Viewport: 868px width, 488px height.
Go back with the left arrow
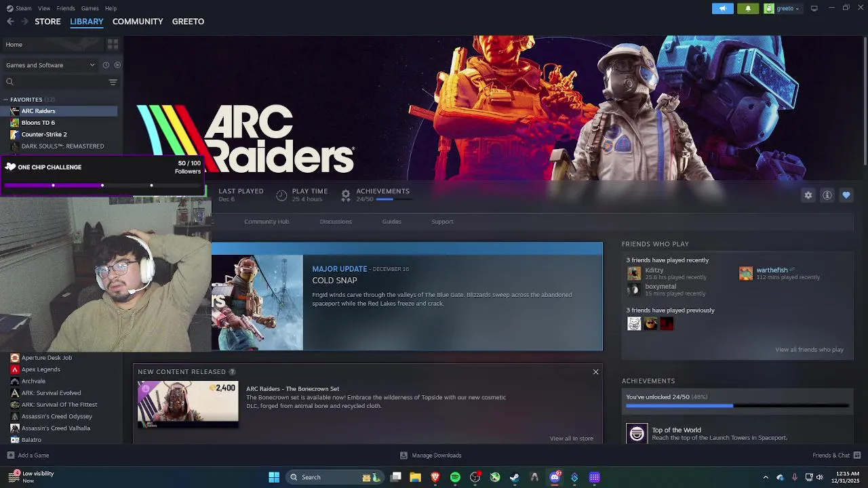click(x=10, y=22)
